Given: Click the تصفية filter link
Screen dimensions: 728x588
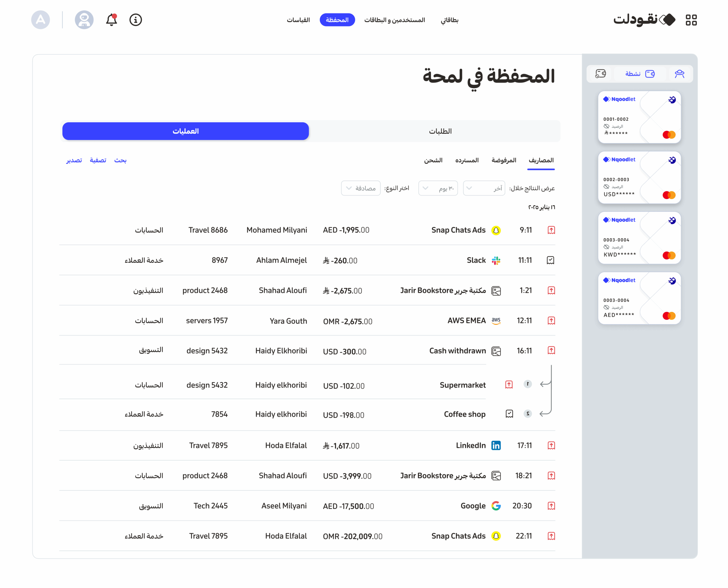Looking at the screenshot, I should [98, 160].
